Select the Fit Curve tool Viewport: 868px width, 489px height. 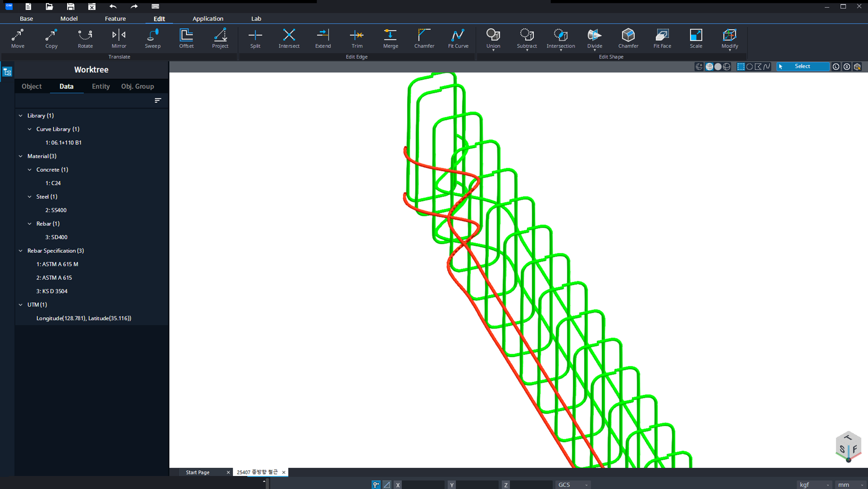(458, 38)
